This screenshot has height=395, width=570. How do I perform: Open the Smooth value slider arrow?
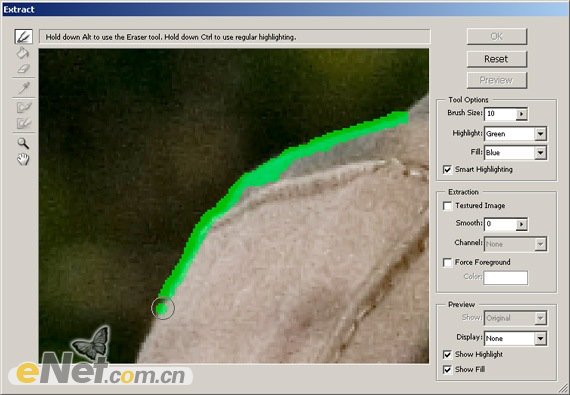click(x=521, y=224)
